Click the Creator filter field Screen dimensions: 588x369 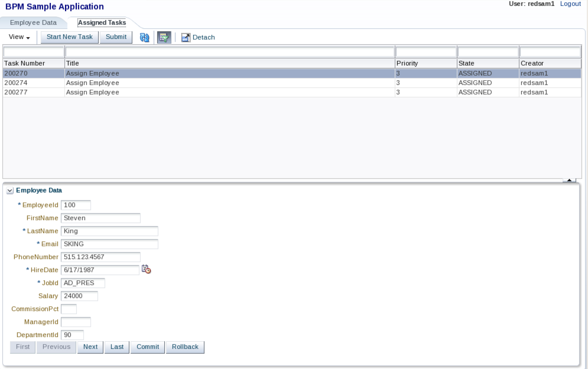click(550, 52)
